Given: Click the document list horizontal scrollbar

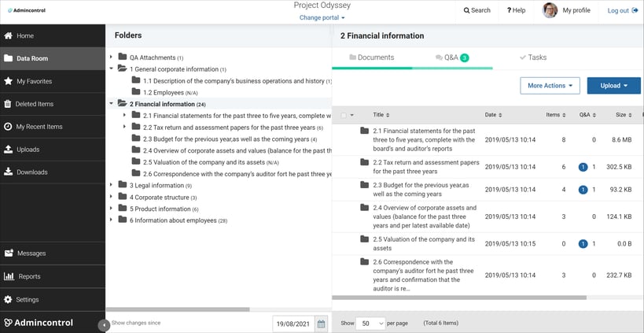Looking at the screenshot, I should (459, 298).
